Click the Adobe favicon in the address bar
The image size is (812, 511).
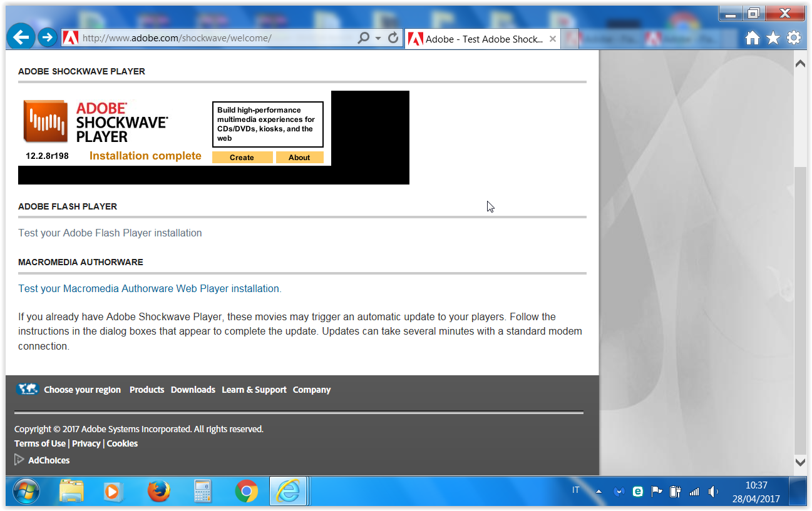pos(71,38)
